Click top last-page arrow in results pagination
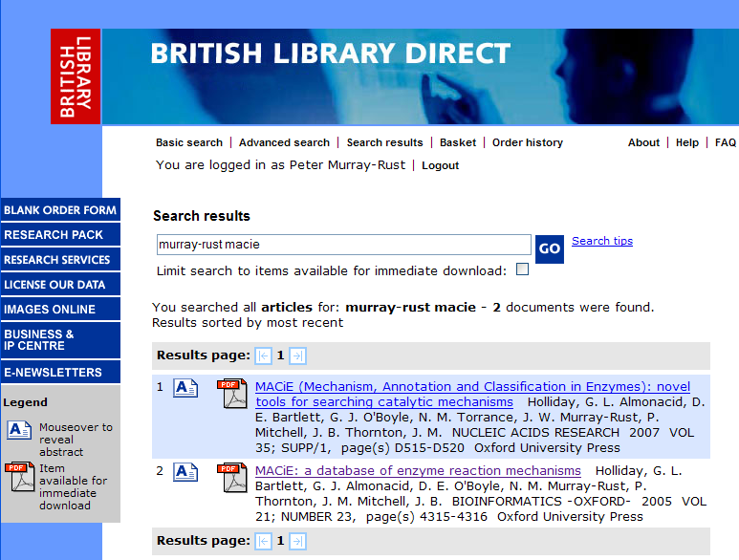The width and height of the screenshot is (739, 560). (x=297, y=355)
